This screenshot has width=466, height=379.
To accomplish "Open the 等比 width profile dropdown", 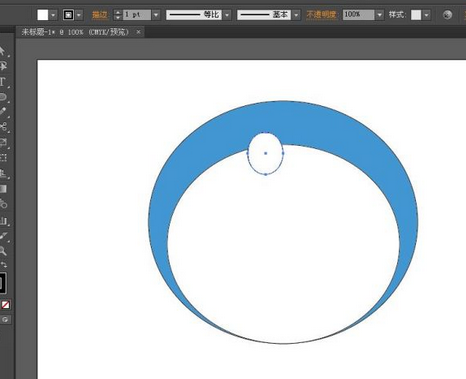I will pyautogui.click(x=227, y=15).
